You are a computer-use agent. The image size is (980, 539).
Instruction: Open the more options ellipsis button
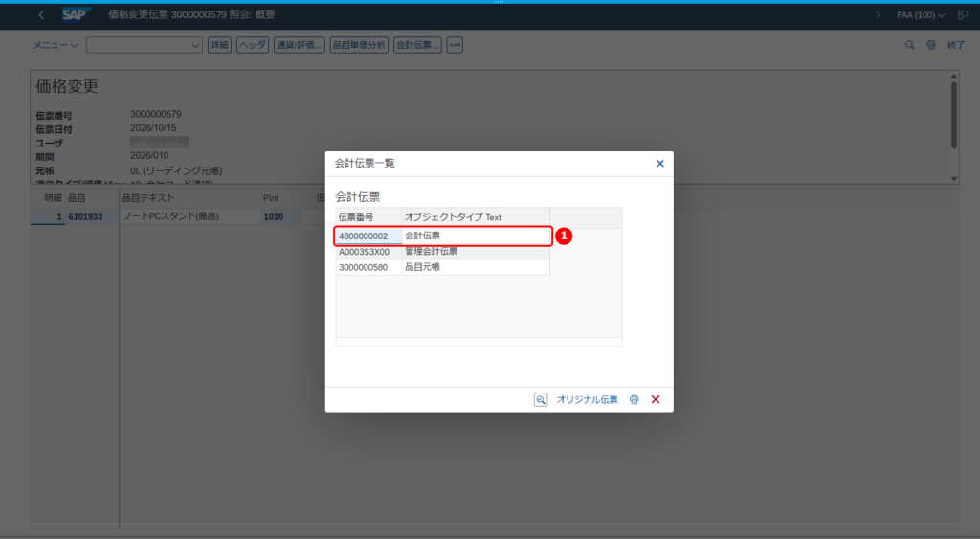click(x=455, y=45)
